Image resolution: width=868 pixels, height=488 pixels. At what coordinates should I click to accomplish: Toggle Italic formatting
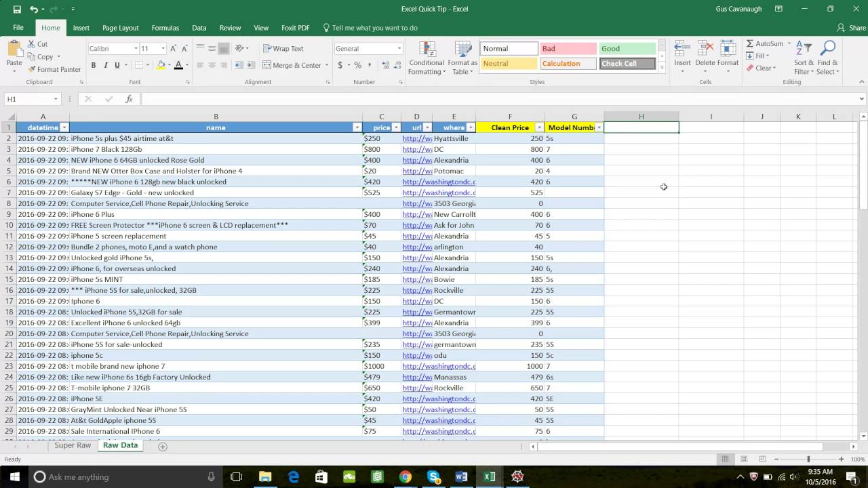(105, 65)
